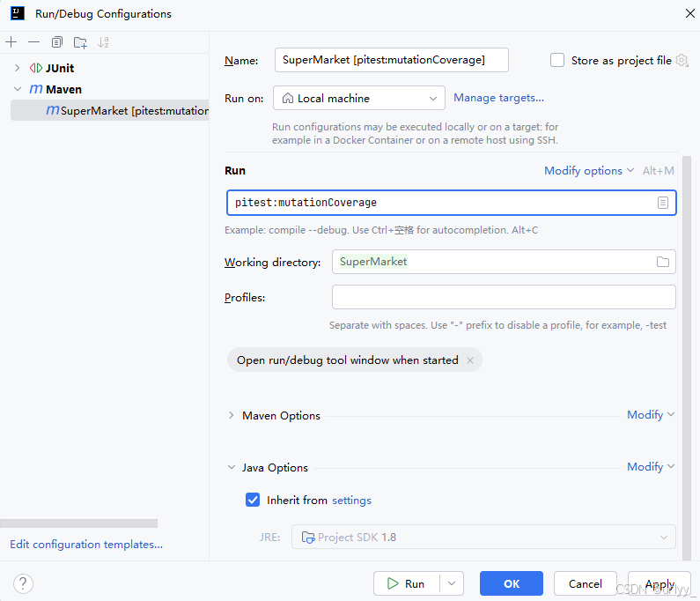Cancel the dialog

(586, 583)
